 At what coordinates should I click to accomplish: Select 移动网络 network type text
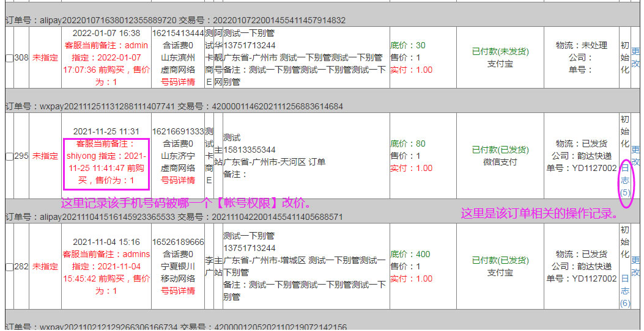tap(178, 278)
